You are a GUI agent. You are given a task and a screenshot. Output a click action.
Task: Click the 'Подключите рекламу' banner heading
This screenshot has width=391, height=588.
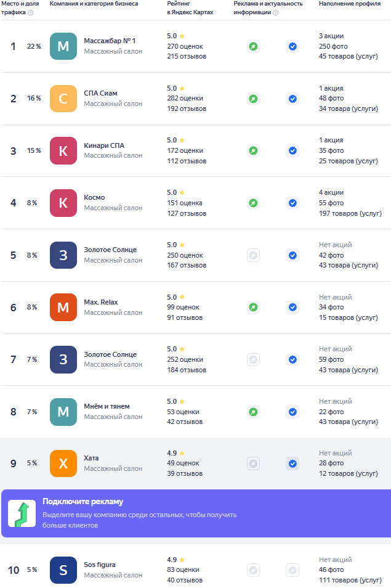coord(83,501)
